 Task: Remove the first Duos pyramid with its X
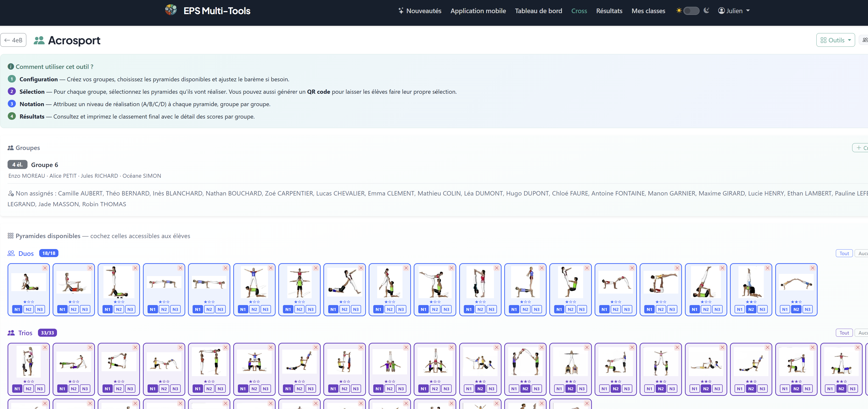(45, 268)
